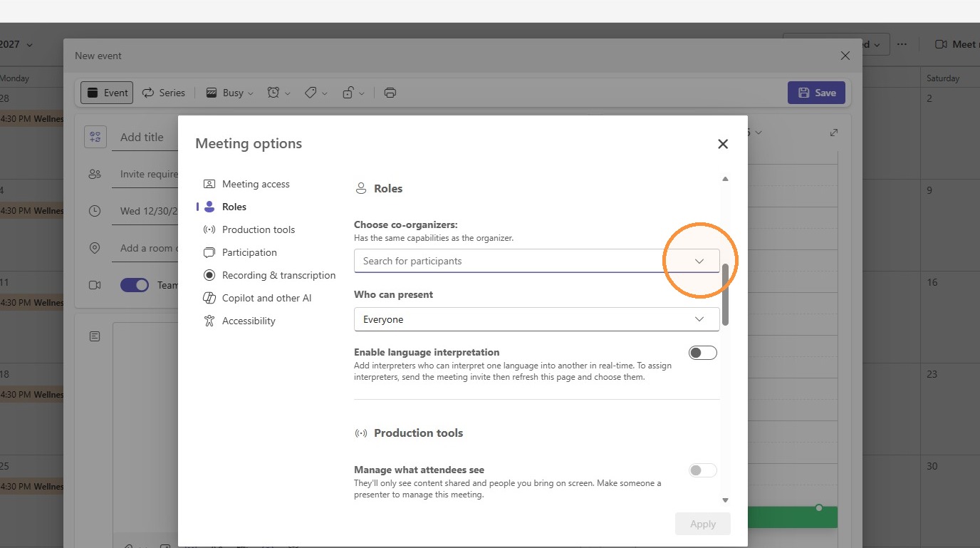980x548 pixels.
Task: Select Saturday 2 in the calendar
Action: [x=950, y=133]
